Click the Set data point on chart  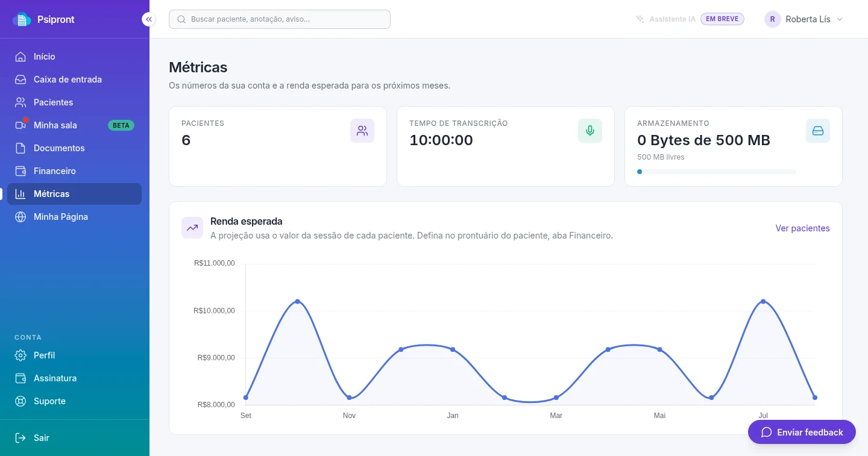click(246, 398)
